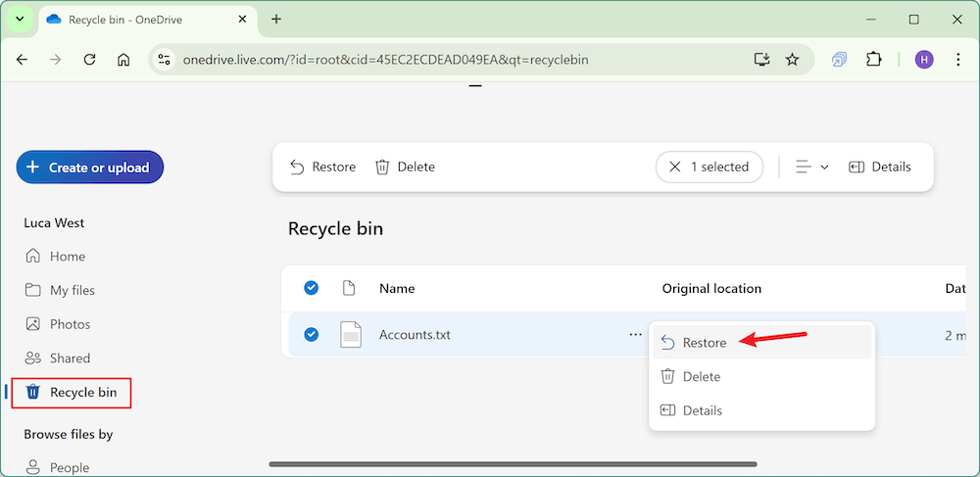
Task: Choose Details in the context menu
Action: tap(761, 410)
